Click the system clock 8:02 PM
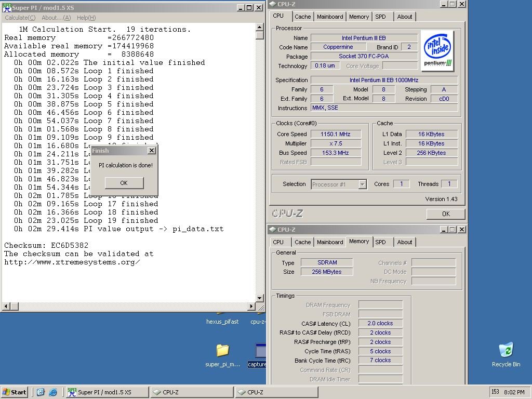532x399 pixels. (x=514, y=392)
